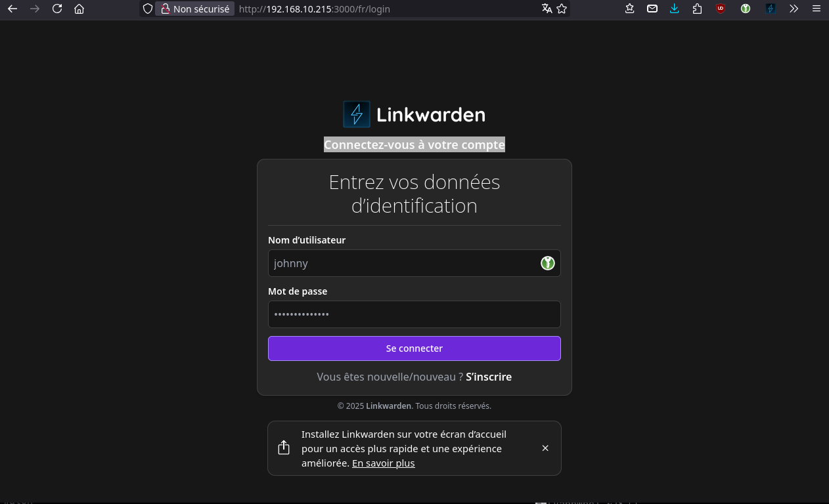Image resolution: width=829 pixels, height=504 pixels.
Task: Click the tracking protection shield icon
Action: (148, 9)
